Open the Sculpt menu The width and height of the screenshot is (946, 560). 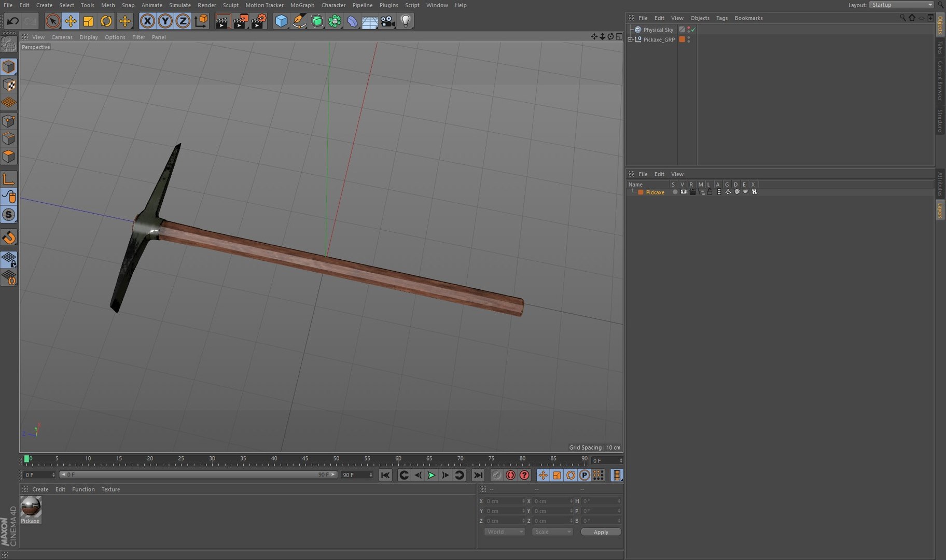point(231,5)
